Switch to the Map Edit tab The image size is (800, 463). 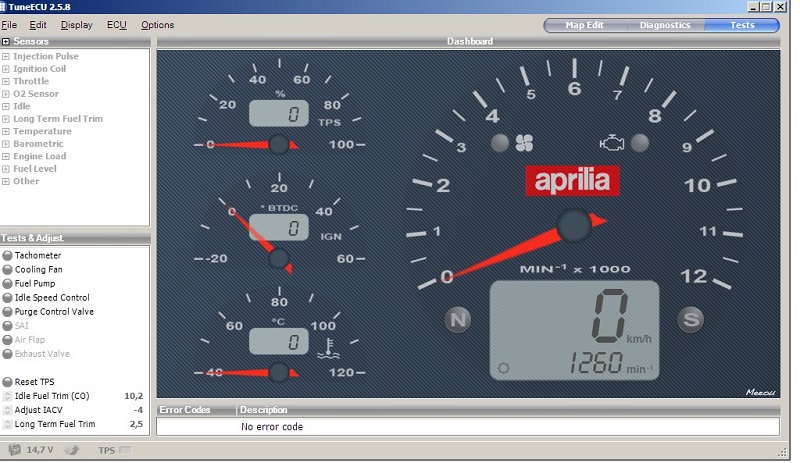pyautogui.click(x=585, y=25)
